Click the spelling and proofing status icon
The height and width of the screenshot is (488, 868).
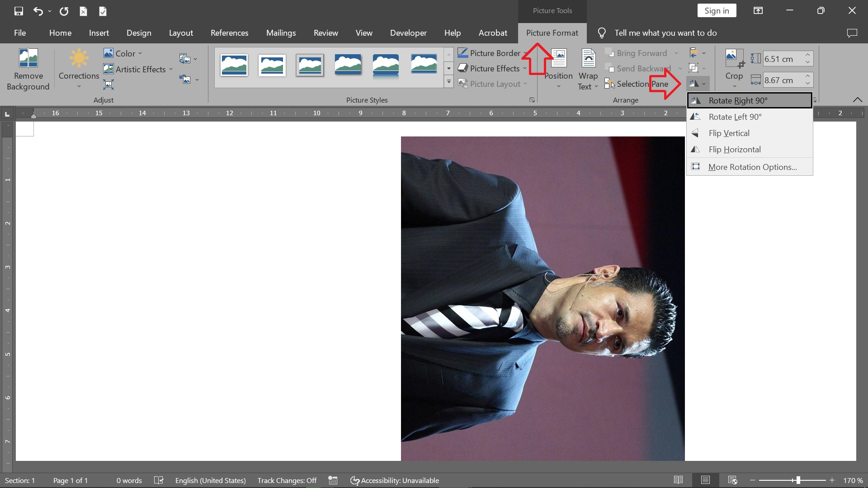pos(159,480)
